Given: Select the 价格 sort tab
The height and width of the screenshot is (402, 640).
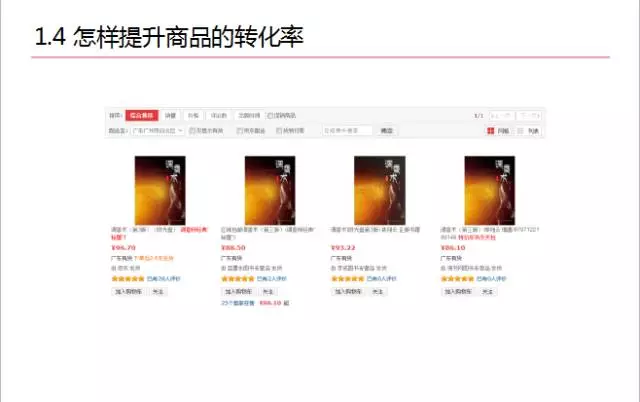Looking at the screenshot, I should pyautogui.click(x=193, y=115).
